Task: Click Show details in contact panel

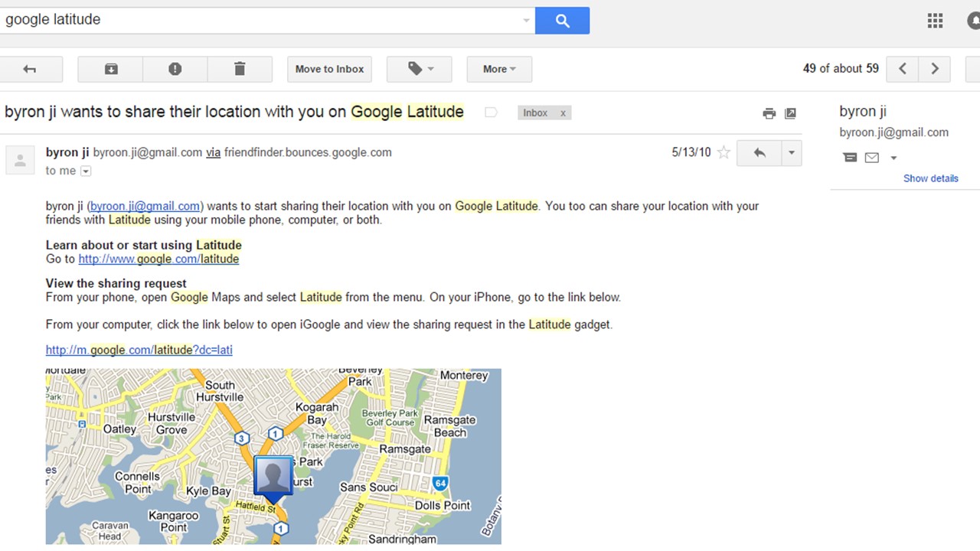Action: pos(930,178)
